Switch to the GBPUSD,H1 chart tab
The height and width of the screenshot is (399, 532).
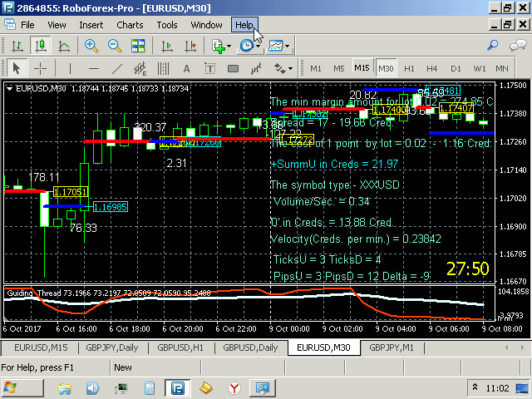coord(180,347)
